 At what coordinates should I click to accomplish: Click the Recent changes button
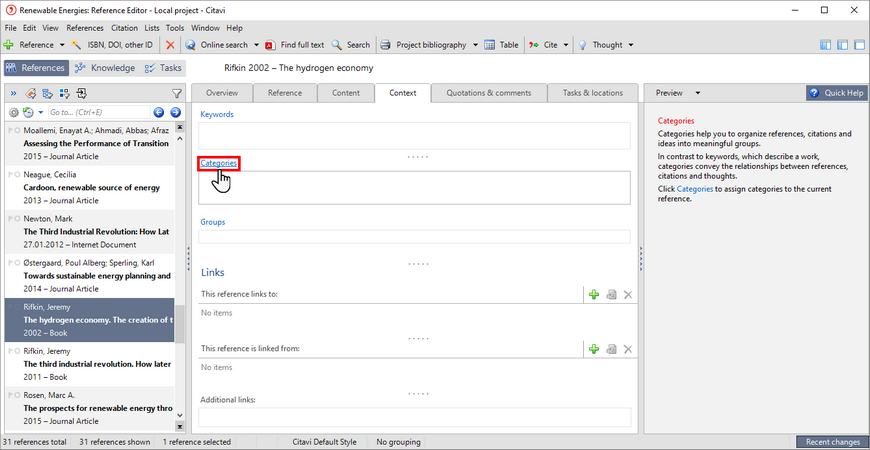[x=832, y=442]
